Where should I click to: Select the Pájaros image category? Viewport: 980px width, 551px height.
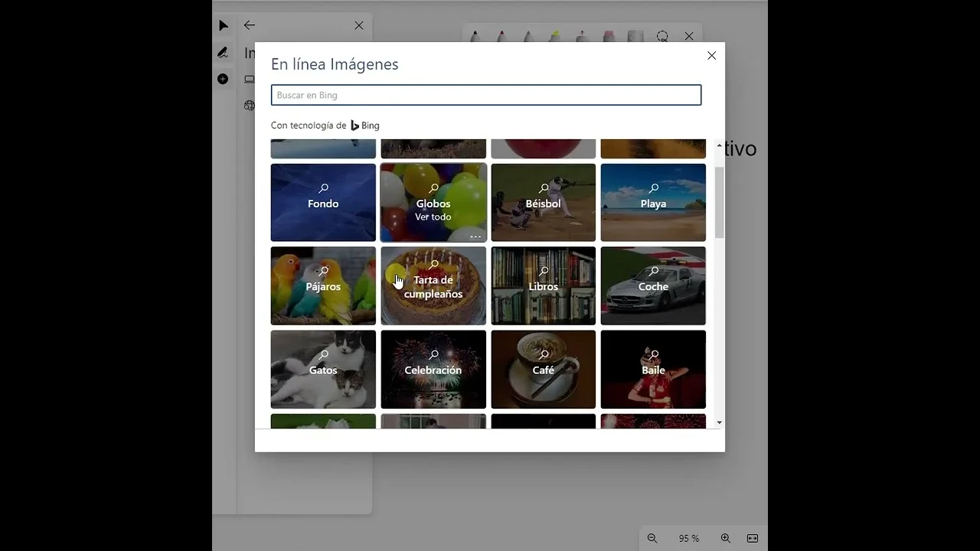click(x=323, y=285)
